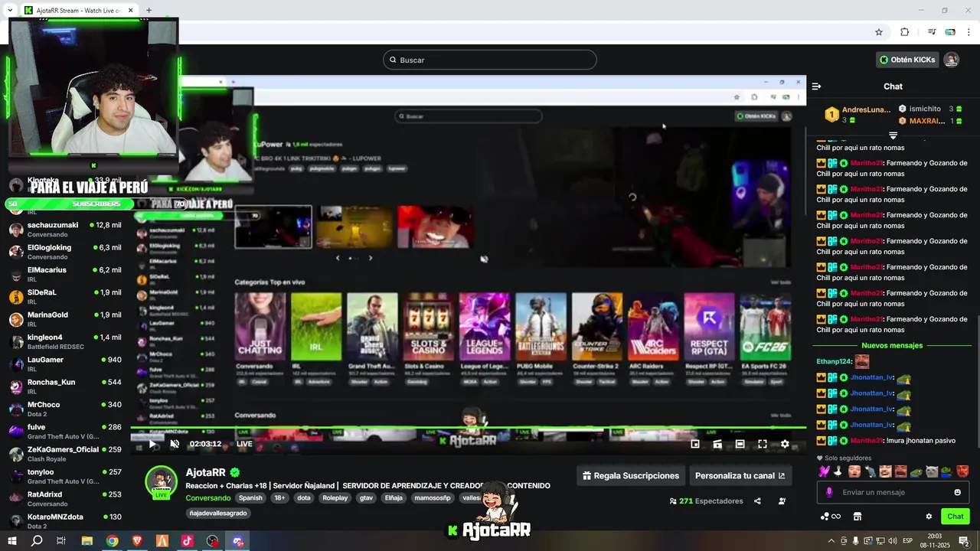The width and height of the screenshot is (980, 551).
Task: Open the emoji picker in chat
Action: 957,492
